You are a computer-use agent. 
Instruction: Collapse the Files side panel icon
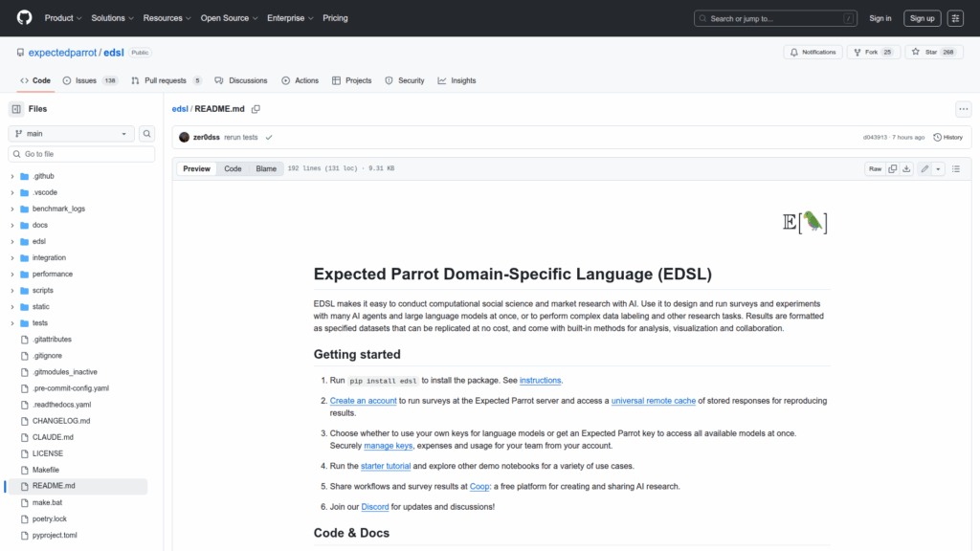click(16, 109)
